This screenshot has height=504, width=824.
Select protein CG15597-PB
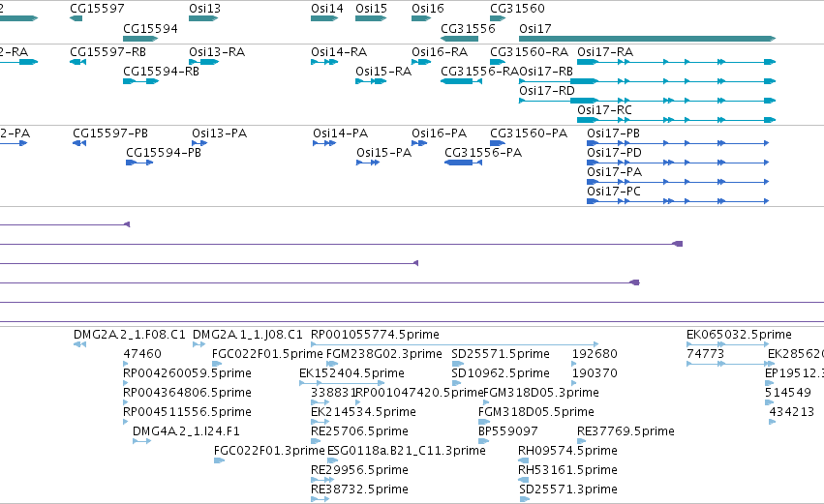click(110, 133)
